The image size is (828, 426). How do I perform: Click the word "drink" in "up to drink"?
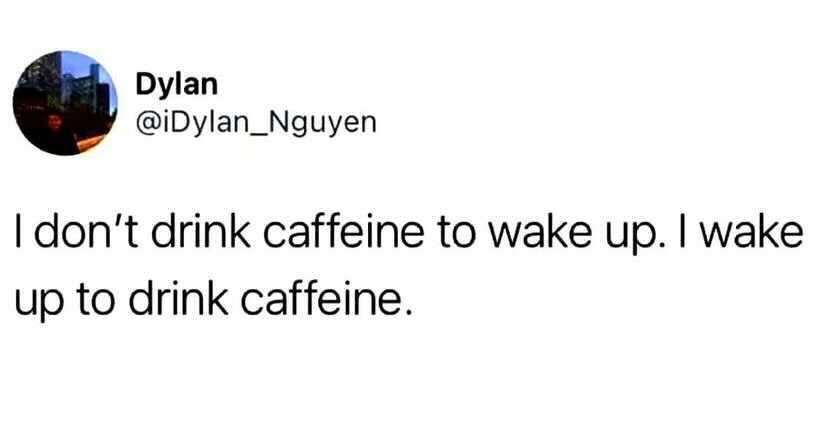click(x=178, y=299)
